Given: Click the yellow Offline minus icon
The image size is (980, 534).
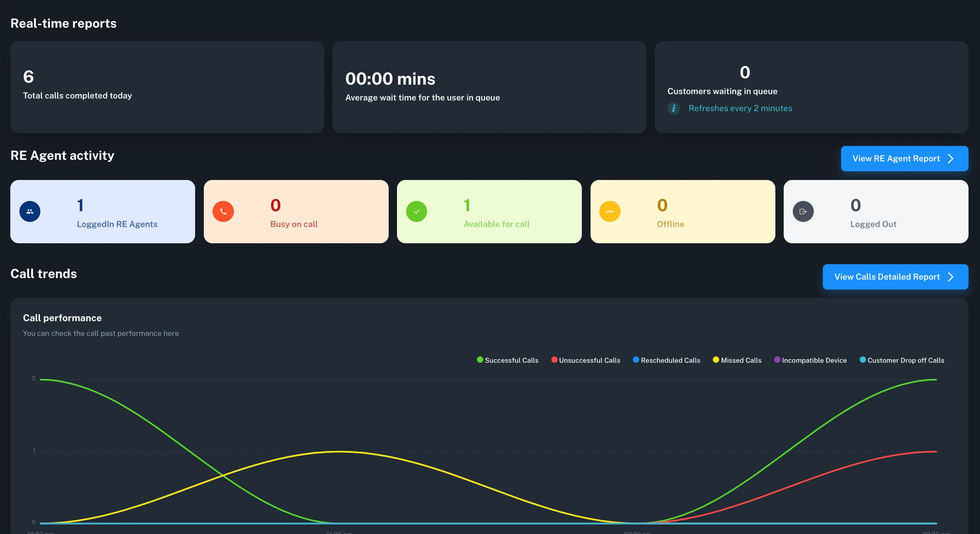Looking at the screenshot, I should [610, 212].
